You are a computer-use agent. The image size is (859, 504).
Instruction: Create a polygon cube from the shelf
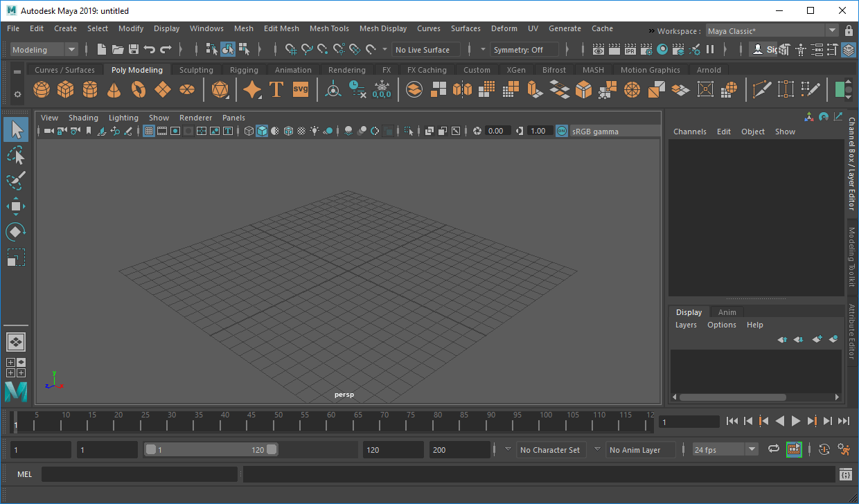66,90
